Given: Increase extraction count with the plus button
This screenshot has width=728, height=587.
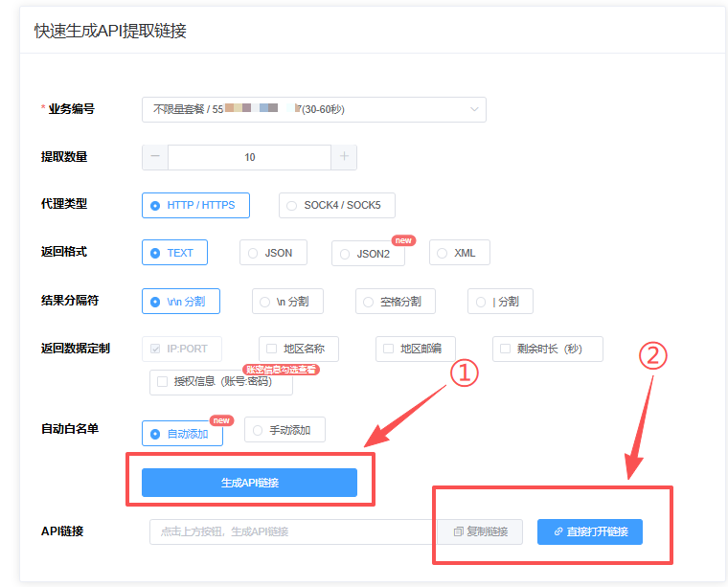Looking at the screenshot, I should click(x=344, y=157).
